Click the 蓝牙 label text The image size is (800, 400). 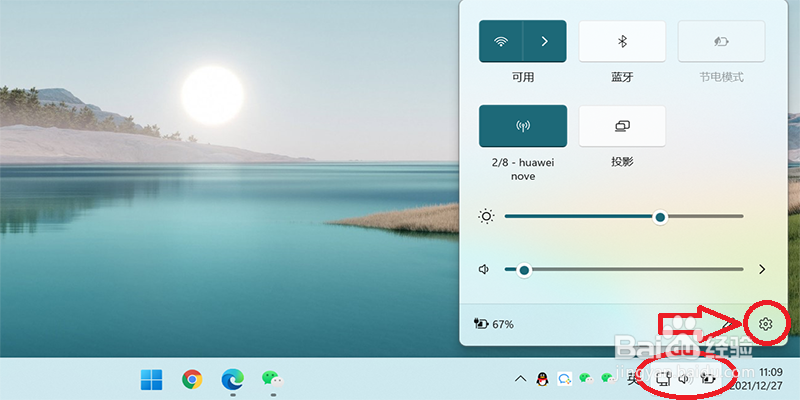[622, 78]
